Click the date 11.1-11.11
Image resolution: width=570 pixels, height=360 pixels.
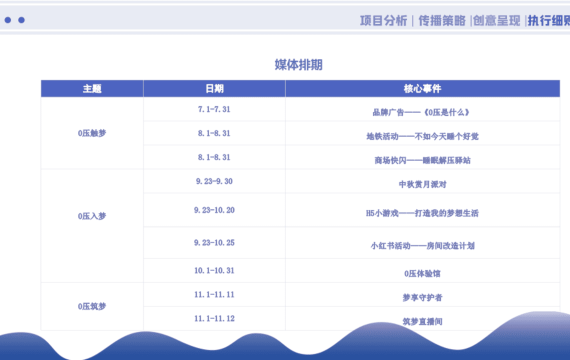click(x=214, y=295)
